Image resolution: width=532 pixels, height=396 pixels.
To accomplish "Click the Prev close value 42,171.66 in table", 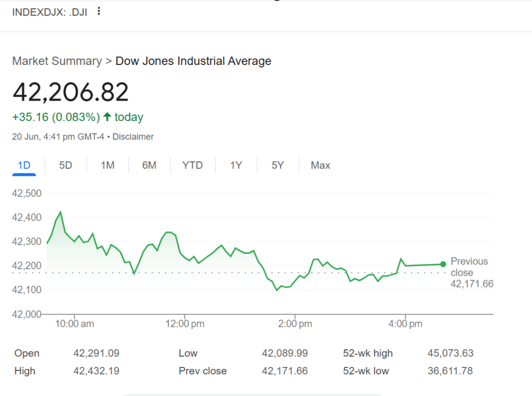I will point(285,371).
